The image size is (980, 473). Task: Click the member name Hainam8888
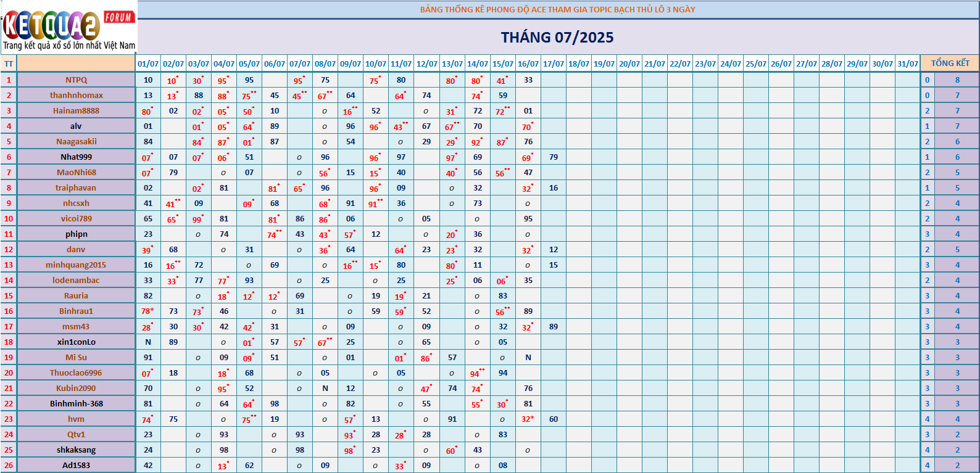[x=77, y=111]
